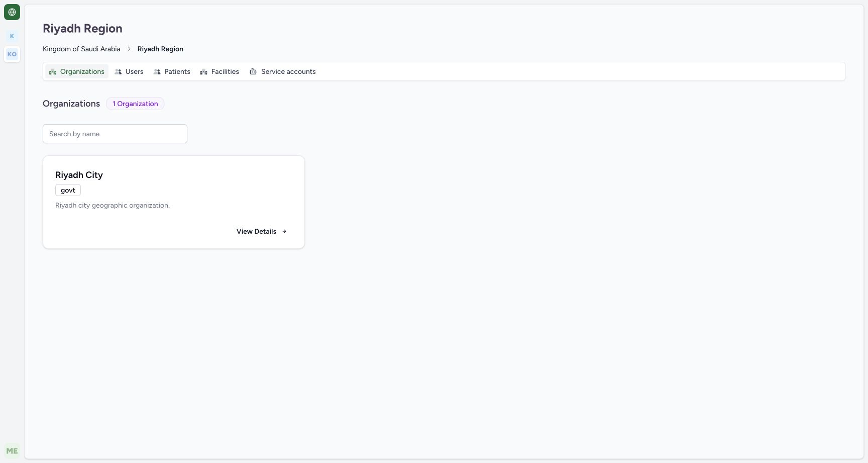
Task: Click the breadcrumb chevron separator
Action: point(129,49)
